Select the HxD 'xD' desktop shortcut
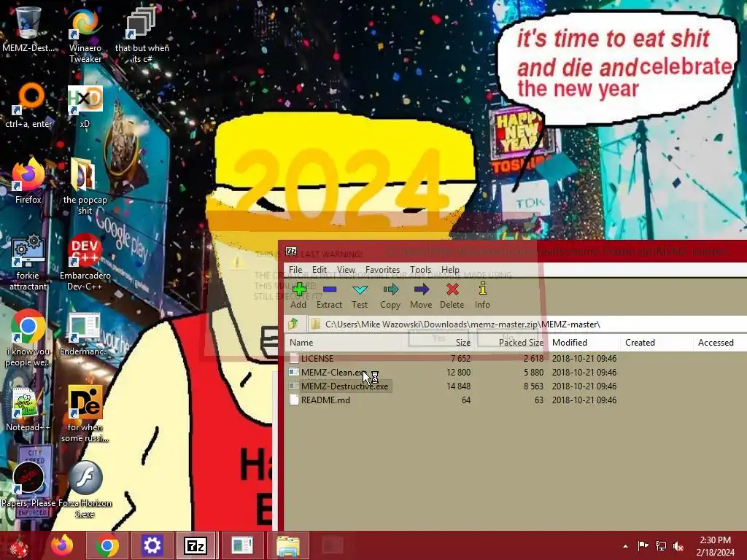The image size is (747, 560). coord(85,106)
